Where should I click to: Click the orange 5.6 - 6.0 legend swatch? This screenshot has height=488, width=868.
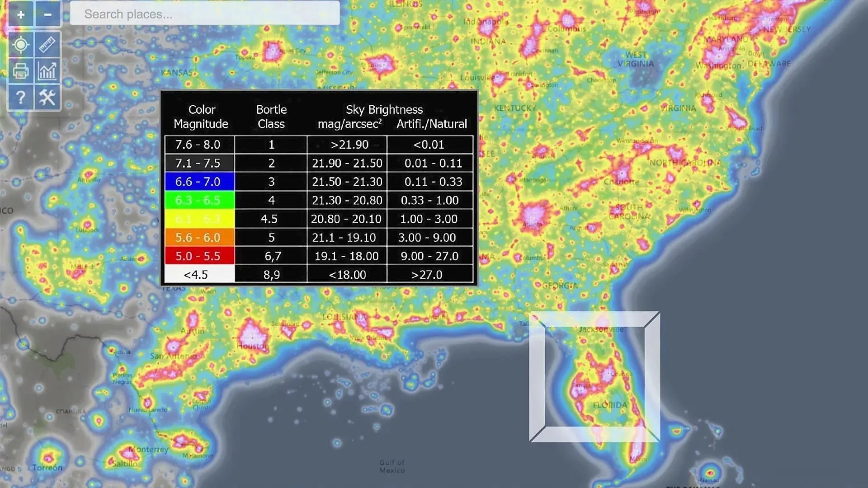pos(199,237)
